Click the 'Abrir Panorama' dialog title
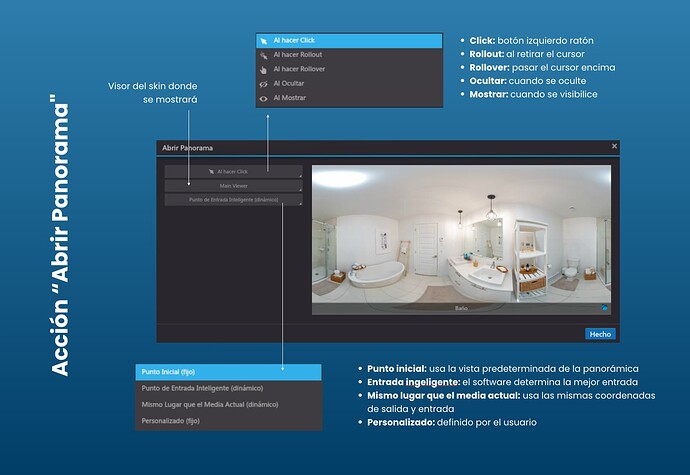The width and height of the screenshot is (690, 475). click(187, 148)
